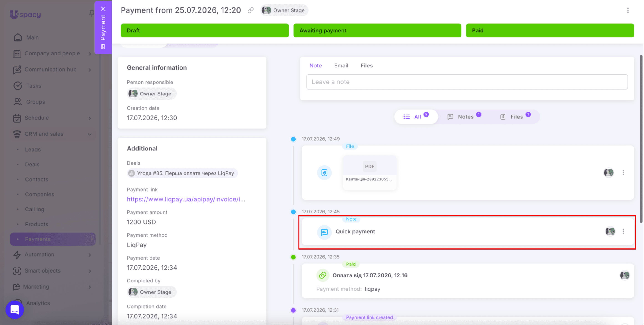
Task: Filter timeline by All
Action: click(416, 117)
